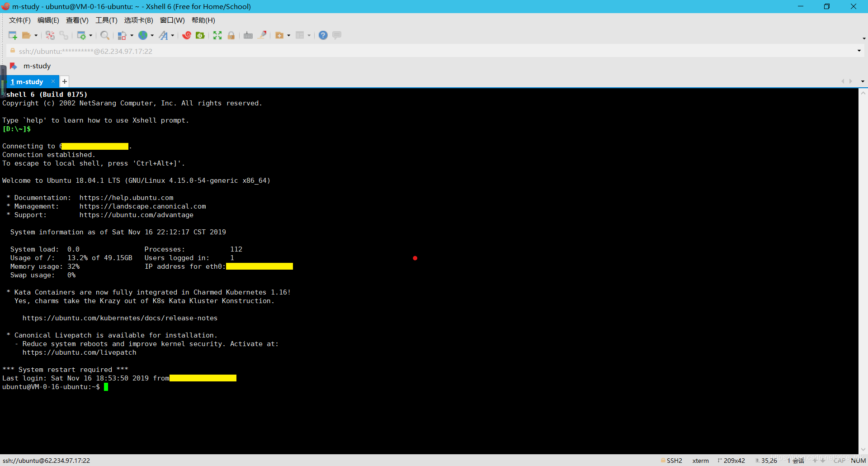The width and height of the screenshot is (868, 466).
Task: Click the help.ubuntu.com documentation URL
Action: [126, 198]
